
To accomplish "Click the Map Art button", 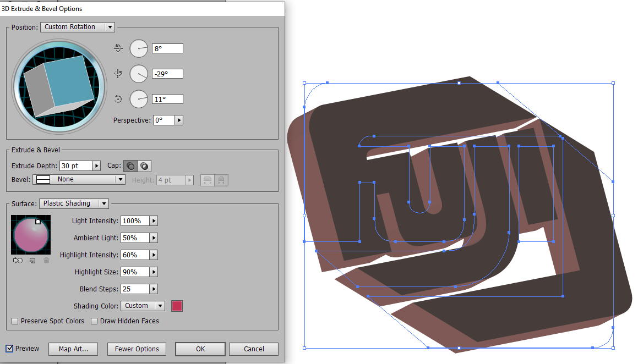I will (x=73, y=349).
